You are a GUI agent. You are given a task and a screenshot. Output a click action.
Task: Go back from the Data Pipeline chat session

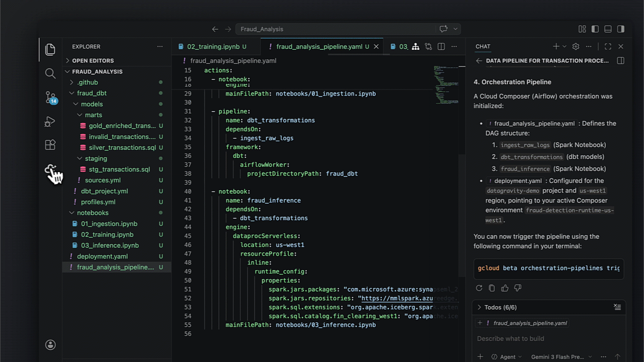click(478, 61)
